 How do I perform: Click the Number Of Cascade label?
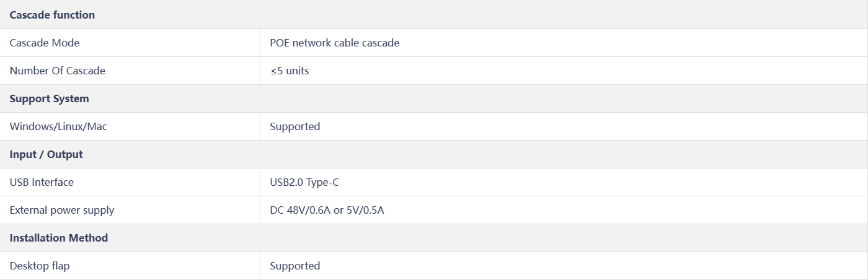[x=58, y=71]
